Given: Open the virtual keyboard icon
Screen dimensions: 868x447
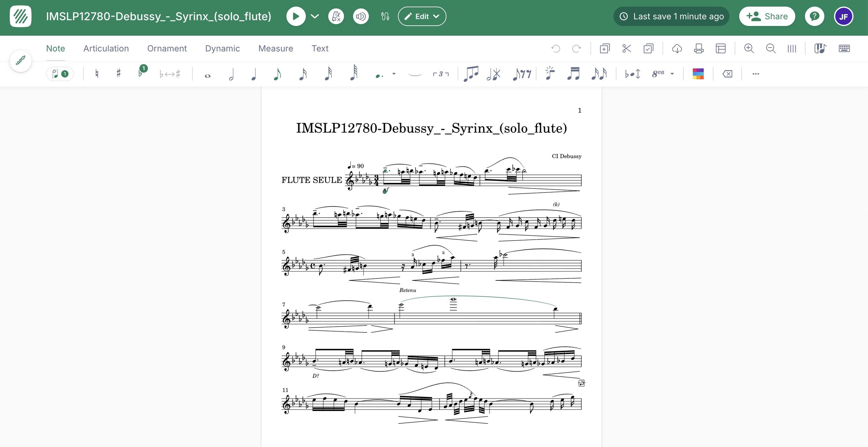Looking at the screenshot, I should (x=844, y=49).
